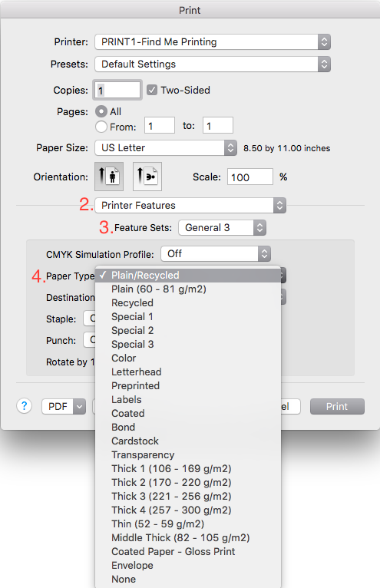Select the All pages radio button
Screen dimensions: 380x588
pyautogui.click(x=101, y=111)
